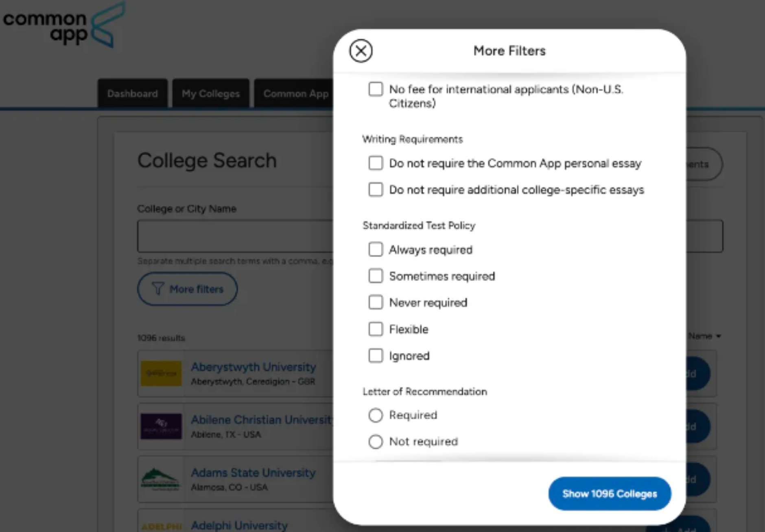Check the Ignored test policy box
This screenshot has height=532, width=765.
[376, 355]
